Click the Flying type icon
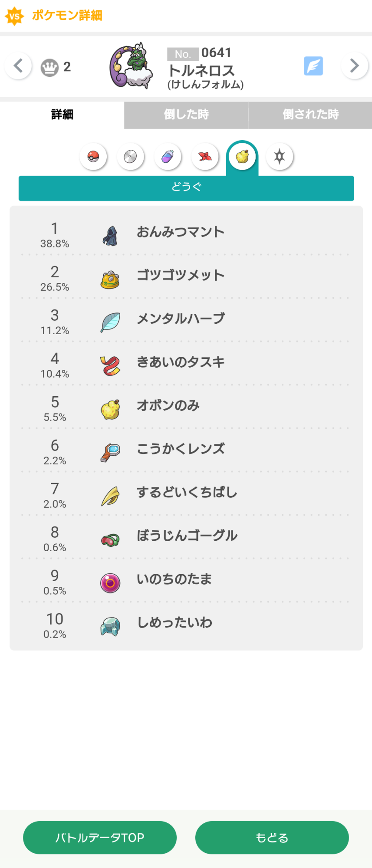Screen dimensions: 372x868 (313, 66)
